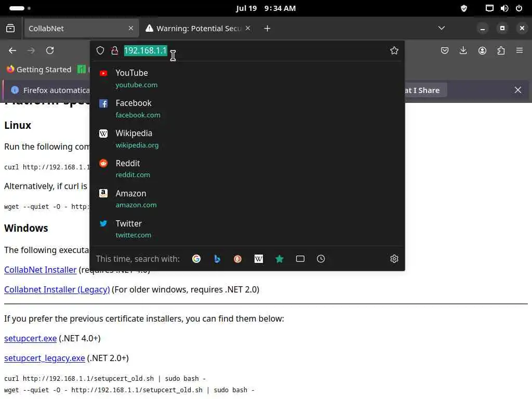Download the Collabnet Installer (Legacy) link
The image size is (532, 399).
[x=57, y=289]
